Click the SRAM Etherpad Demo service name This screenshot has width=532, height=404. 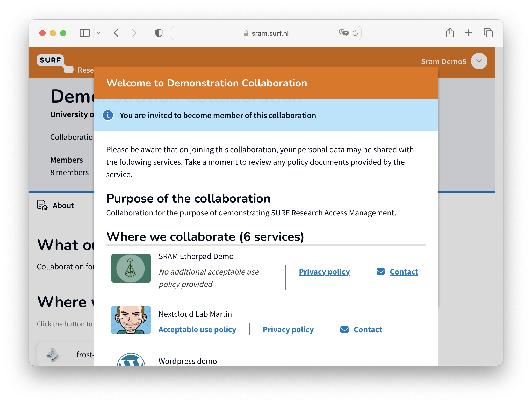(196, 256)
